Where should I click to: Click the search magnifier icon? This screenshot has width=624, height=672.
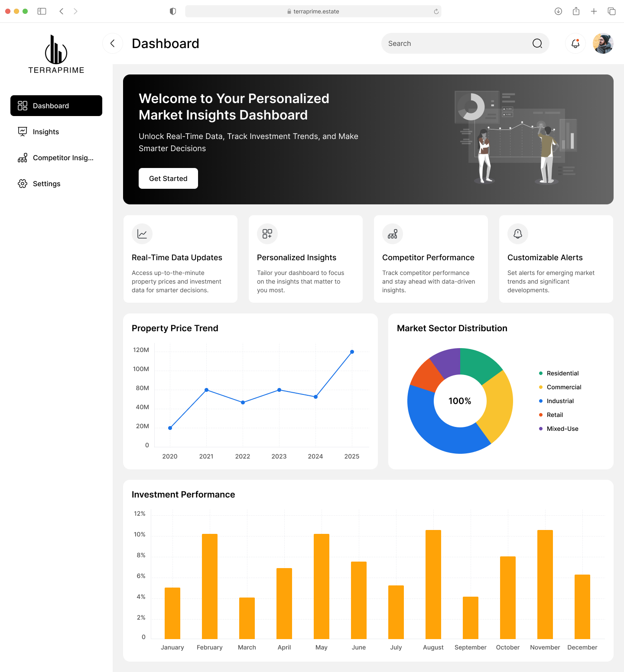[x=537, y=43]
